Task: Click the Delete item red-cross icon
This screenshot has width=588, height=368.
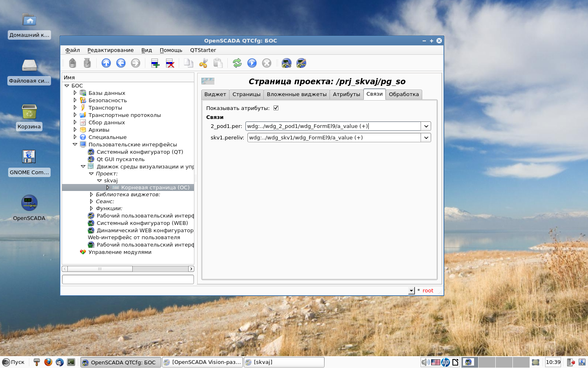Action: (x=170, y=63)
